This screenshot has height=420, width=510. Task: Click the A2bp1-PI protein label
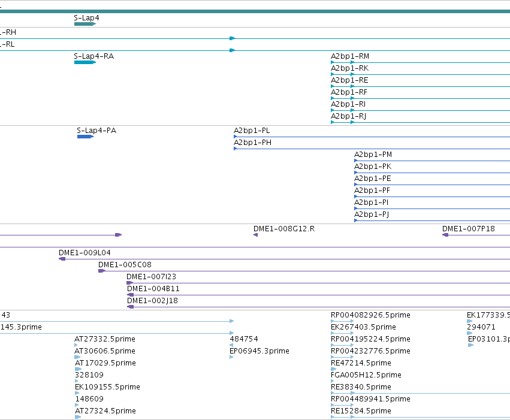(371, 203)
